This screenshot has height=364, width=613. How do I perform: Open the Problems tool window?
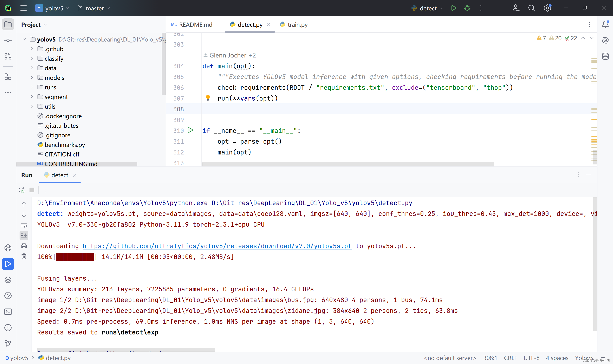pos(8,327)
